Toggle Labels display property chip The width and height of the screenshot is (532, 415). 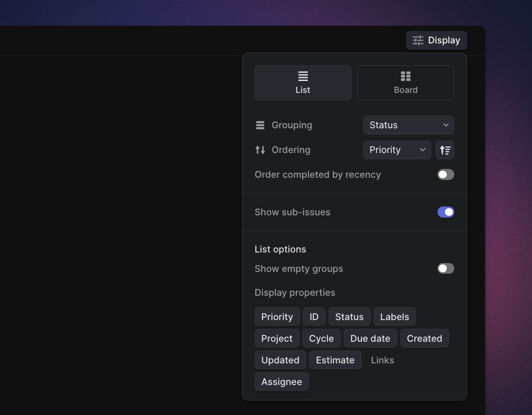[394, 317]
